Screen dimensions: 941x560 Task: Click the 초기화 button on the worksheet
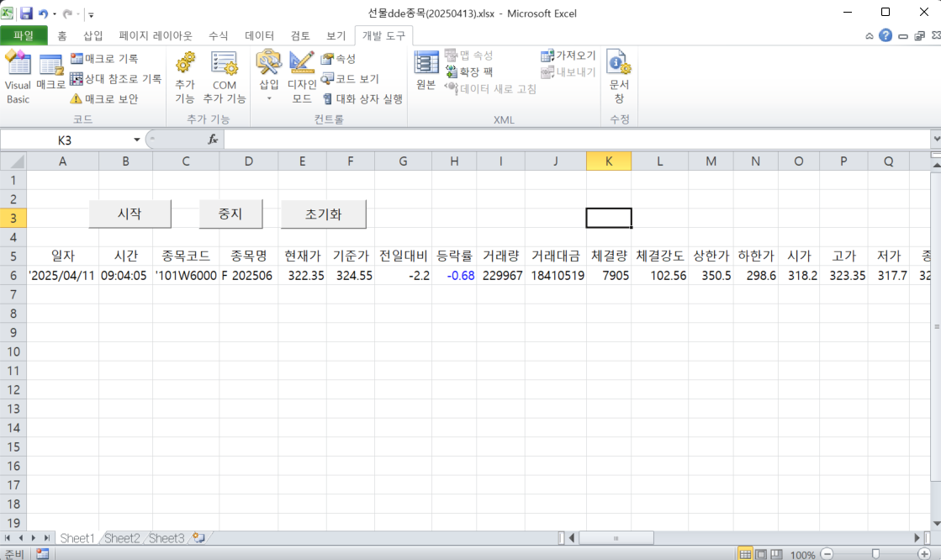point(323,214)
